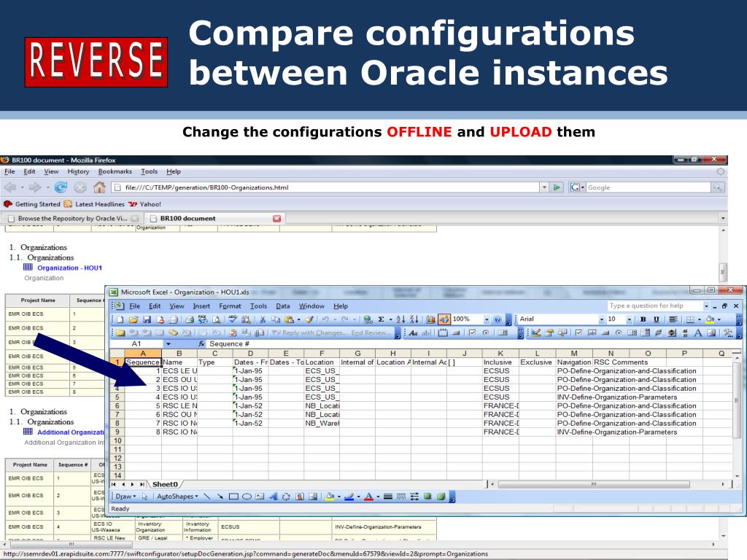This screenshot has height=560, width=747.
Task: Open the Additional Organization link
Action: 71,432
